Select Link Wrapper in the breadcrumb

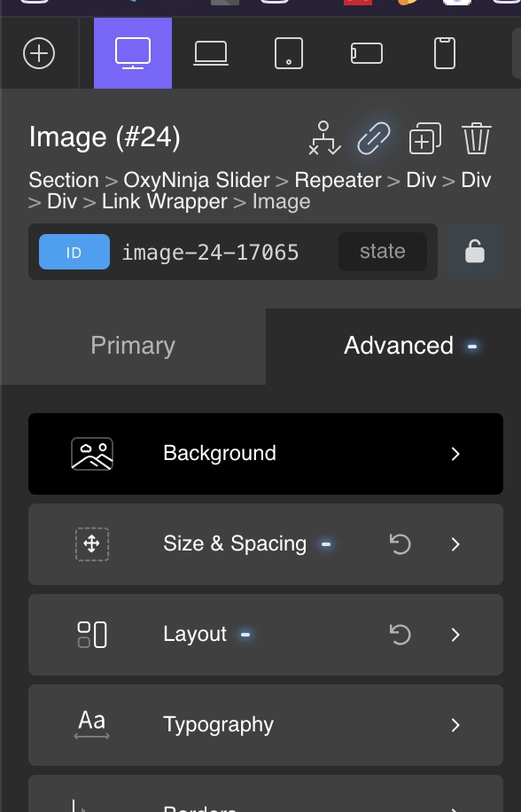click(165, 201)
